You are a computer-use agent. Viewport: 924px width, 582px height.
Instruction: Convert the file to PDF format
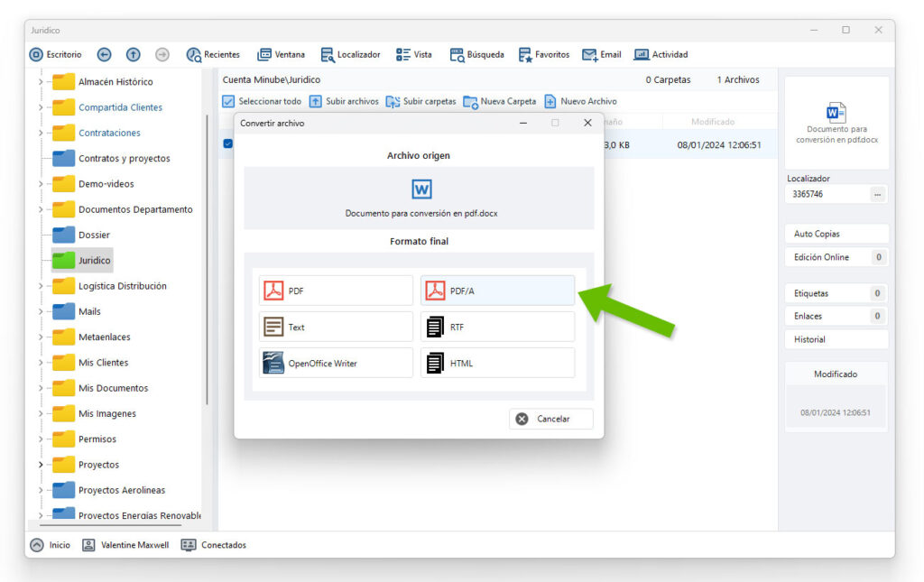click(336, 291)
